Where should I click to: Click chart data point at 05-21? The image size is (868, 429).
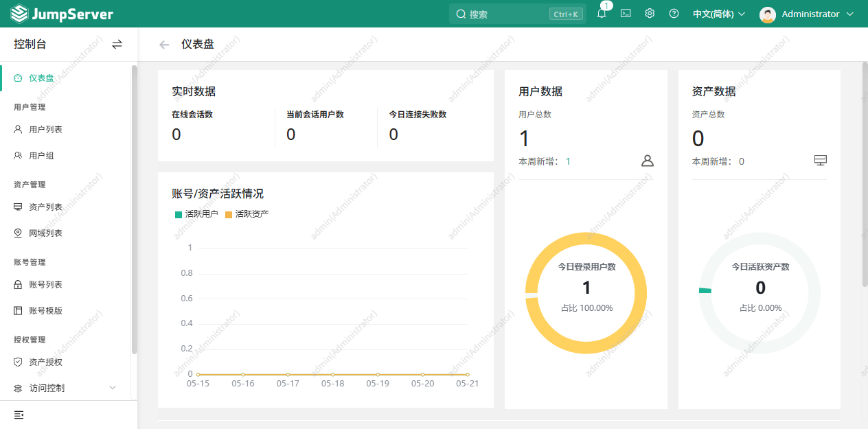point(467,374)
